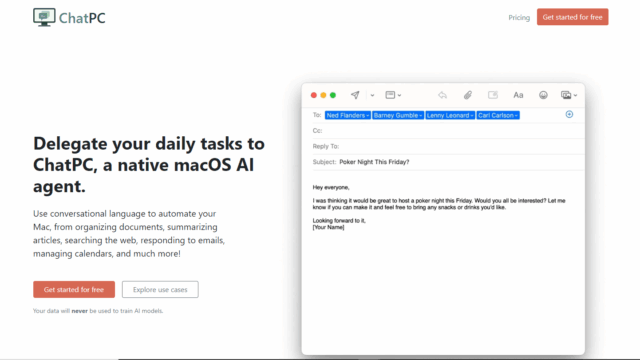
Task: Click the Delegate your daily tasks headline
Action: (x=149, y=165)
